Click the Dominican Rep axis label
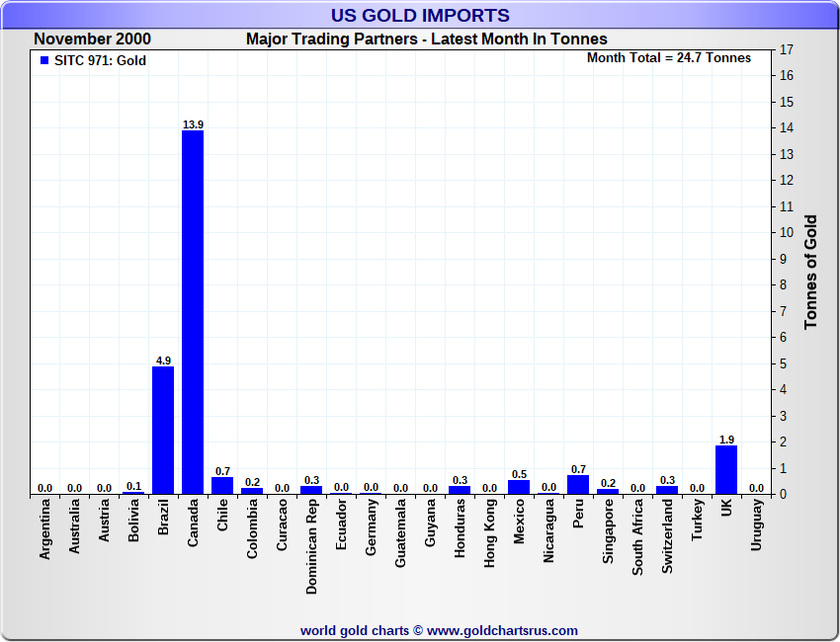This screenshot has height=642, width=840. [x=311, y=545]
